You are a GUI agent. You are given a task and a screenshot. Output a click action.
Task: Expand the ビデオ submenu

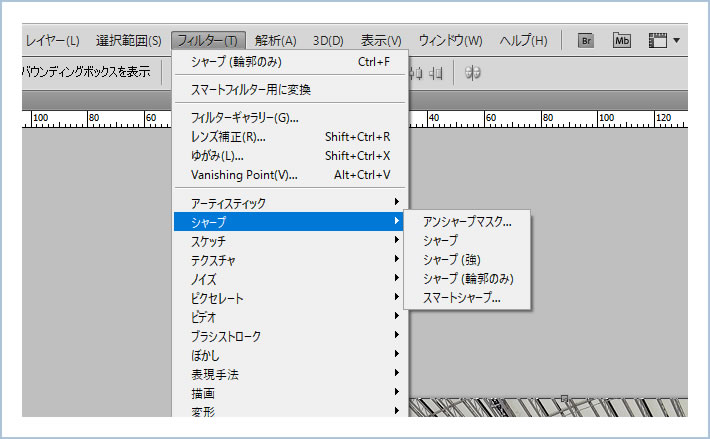(290, 317)
